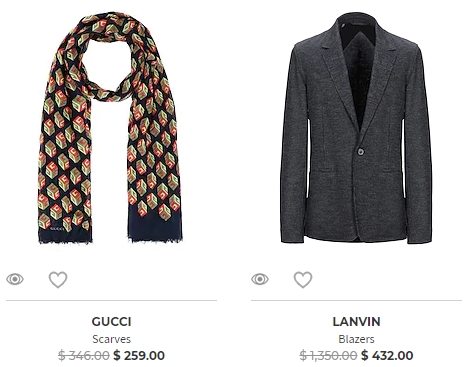The width and height of the screenshot is (464, 367).
Task: Click the $ 259.00 sale price
Action: click(139, 355)
